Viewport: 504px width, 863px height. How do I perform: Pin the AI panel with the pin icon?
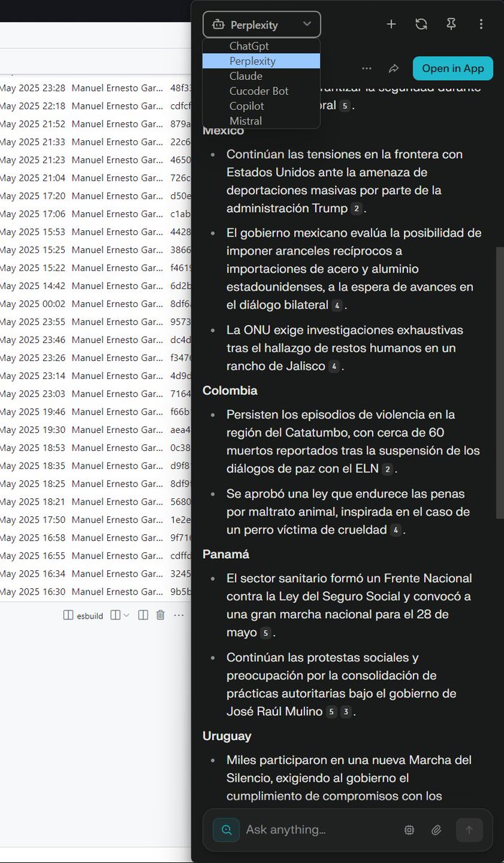pos(452,24)
